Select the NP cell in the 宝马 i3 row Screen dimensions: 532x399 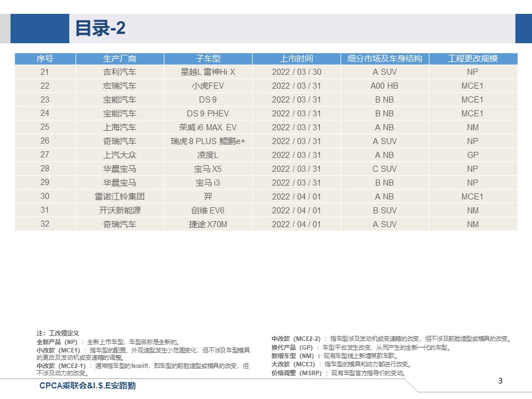click(x=473, y=183)
